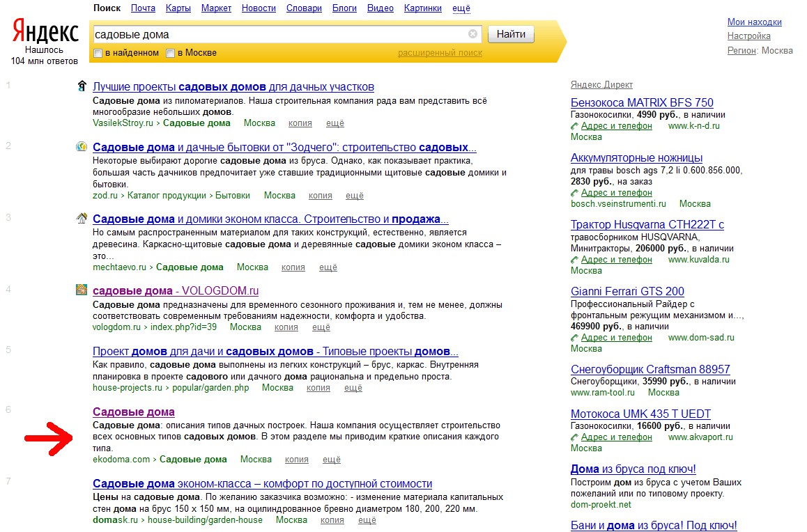807x532 pixels.
Task: Expand 'ещё' for mechtaevo.ru result
Action: 328,267
